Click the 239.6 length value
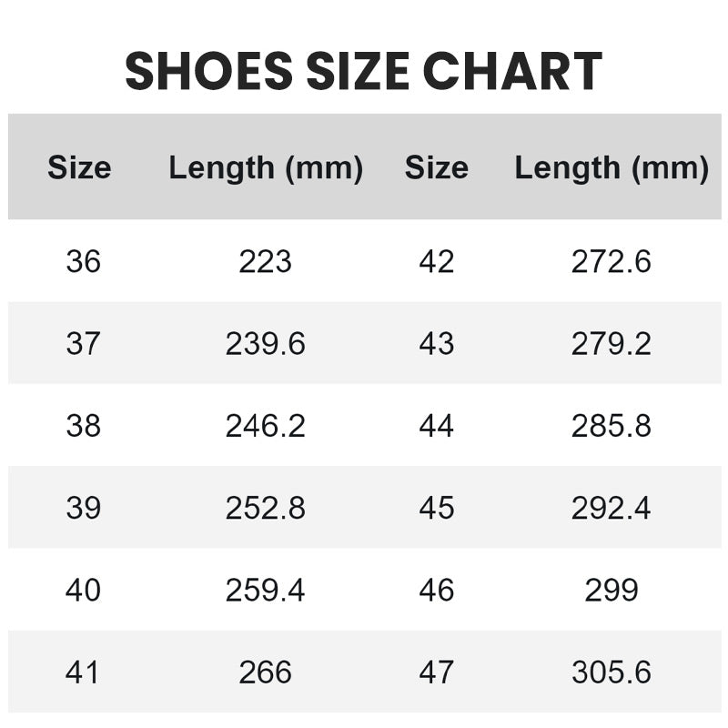 click(266, 344)
